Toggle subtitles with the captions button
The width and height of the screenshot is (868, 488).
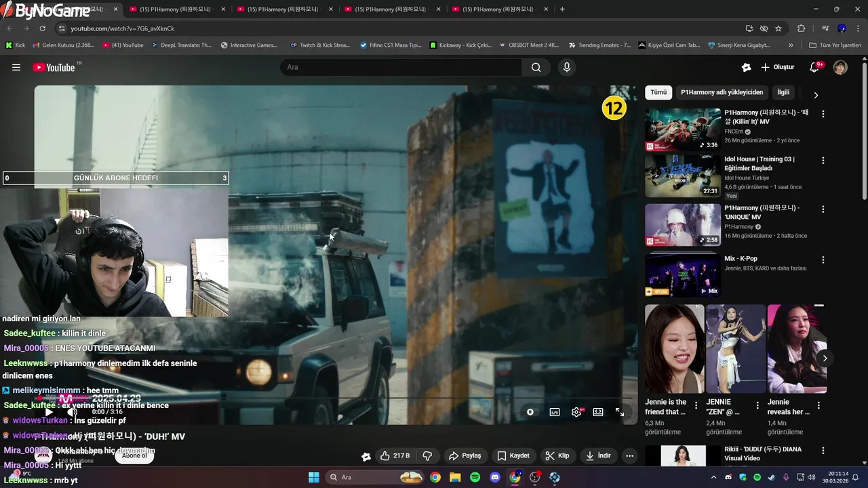(555, 412)
